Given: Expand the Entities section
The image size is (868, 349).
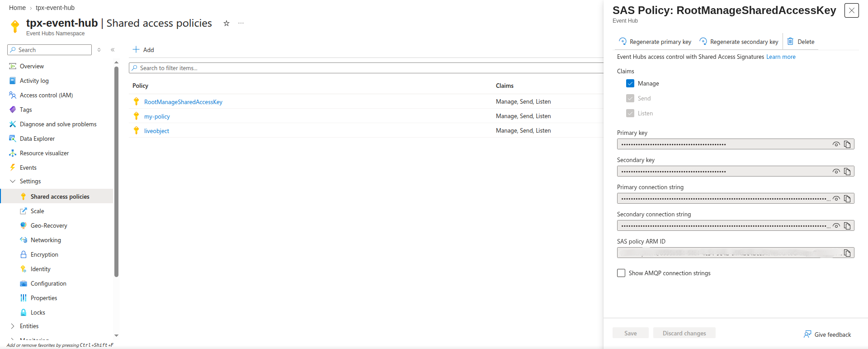Looking at the screenshot, I should click(13, 326).
